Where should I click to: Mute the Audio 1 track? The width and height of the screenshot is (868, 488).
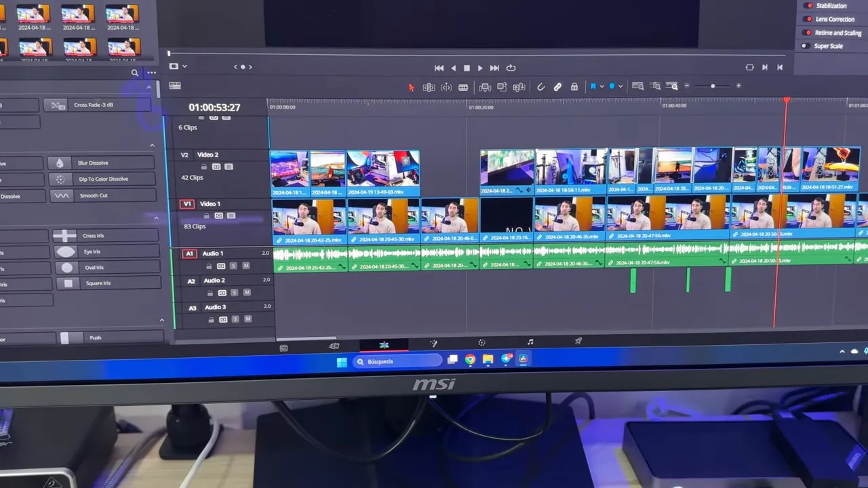(246, 266)
